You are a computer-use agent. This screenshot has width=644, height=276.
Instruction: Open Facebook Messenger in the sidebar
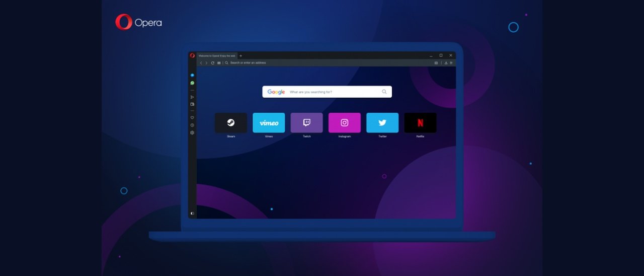(192, 75)
